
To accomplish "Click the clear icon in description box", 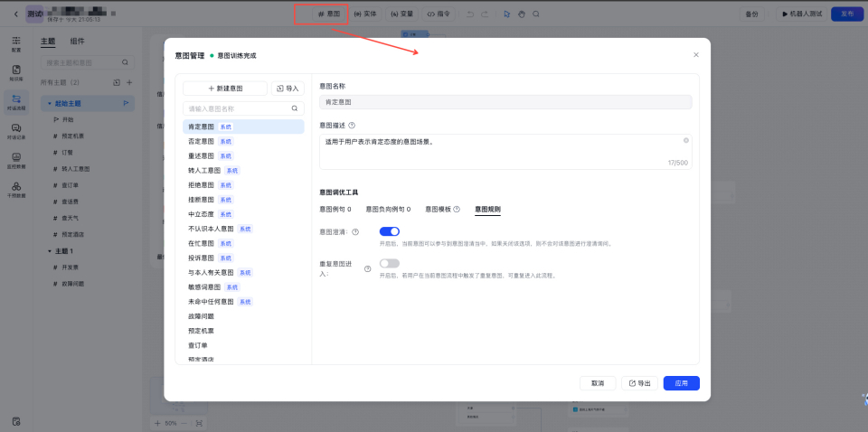I will tap(686, 140).
